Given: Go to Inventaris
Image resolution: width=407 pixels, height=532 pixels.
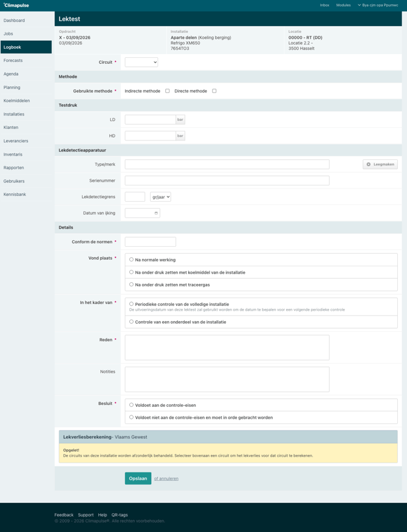Looking at the screenshot, I should click(x=26, y=154).
